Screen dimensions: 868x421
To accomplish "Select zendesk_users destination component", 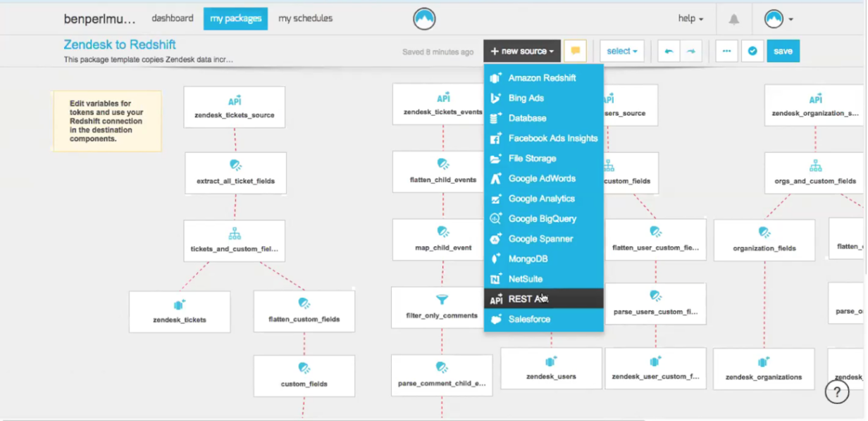I will point(551,368).
